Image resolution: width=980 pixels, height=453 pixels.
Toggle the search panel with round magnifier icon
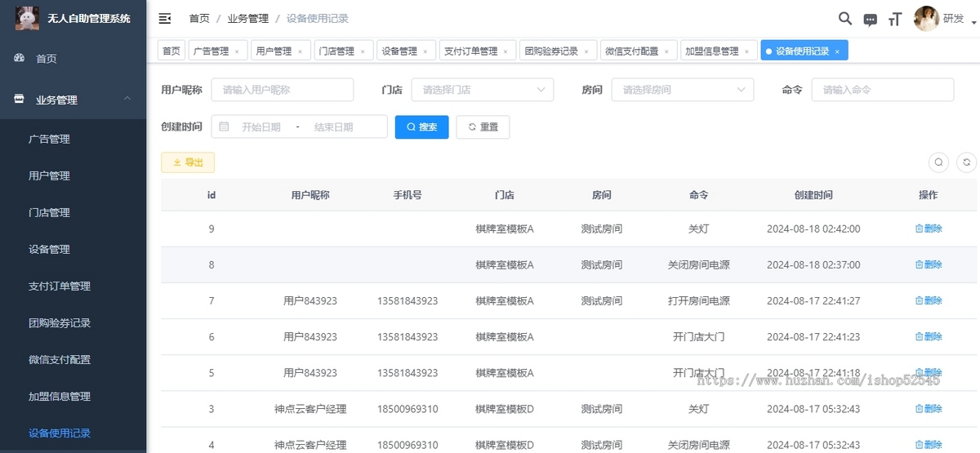[x=939, y=162]
